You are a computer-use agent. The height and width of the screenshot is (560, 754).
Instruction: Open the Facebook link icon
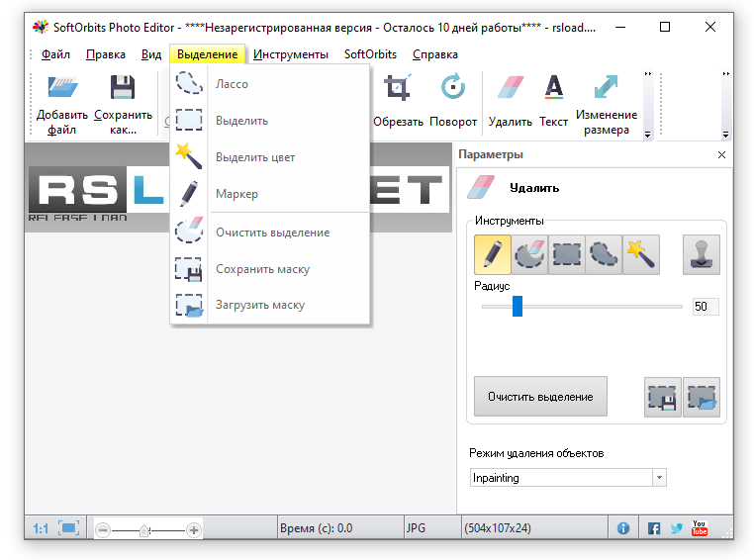pos(653,528)
